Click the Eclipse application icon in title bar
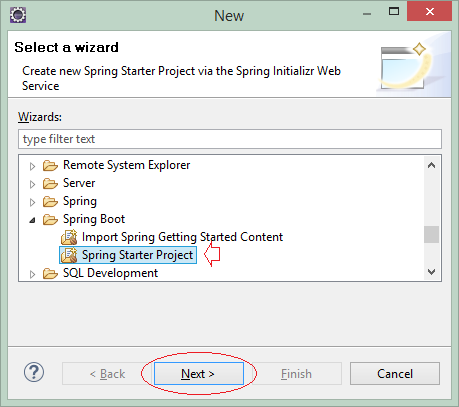Viewport: 459px width, 407px height. coord(18,15)
